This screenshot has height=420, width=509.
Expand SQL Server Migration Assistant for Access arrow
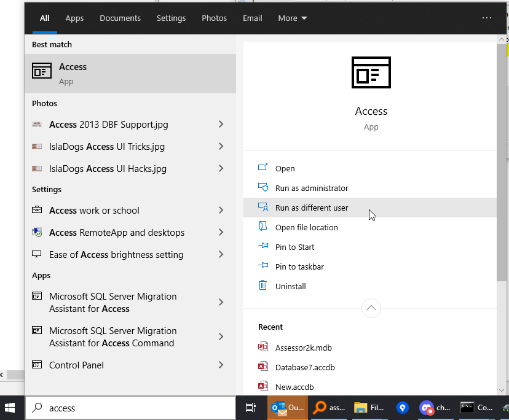[221, 302]
